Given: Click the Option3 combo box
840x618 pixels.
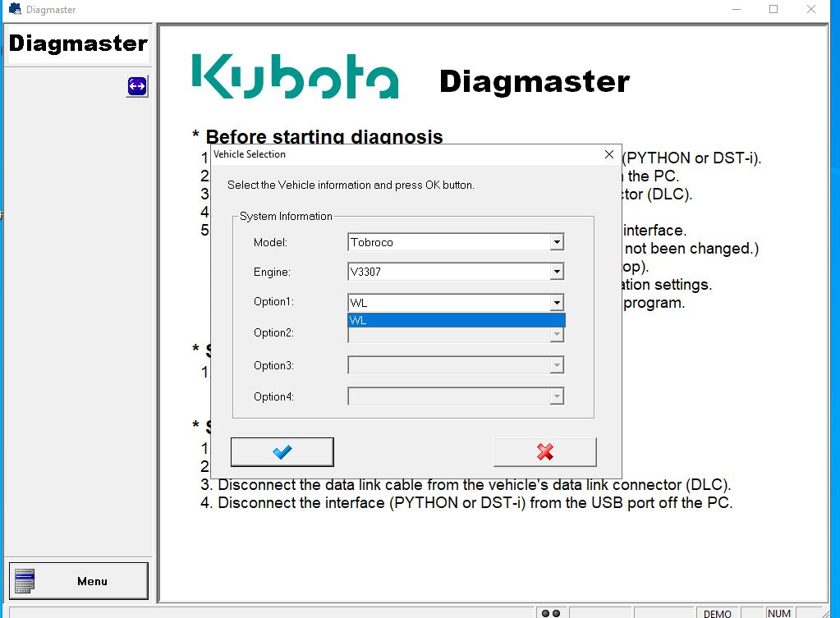Looking at the screenshot, I should click(x=456, y=365).
